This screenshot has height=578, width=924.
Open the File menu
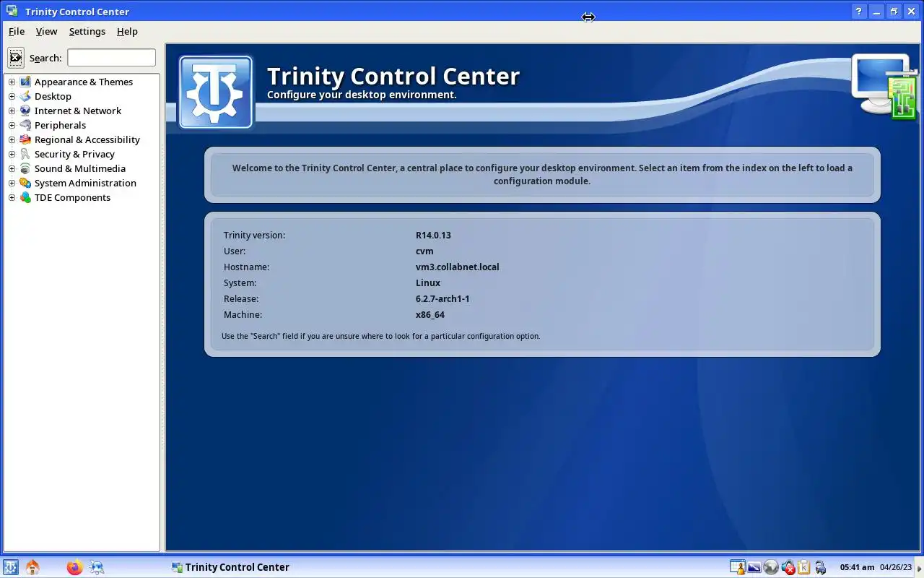[17, 31]
